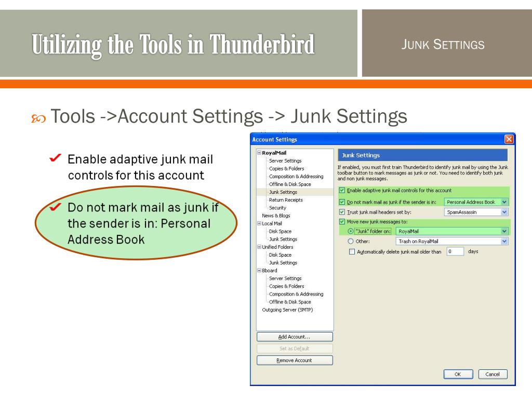Toggle Trust junk mail headers checkbox

[x=342, y=212]
